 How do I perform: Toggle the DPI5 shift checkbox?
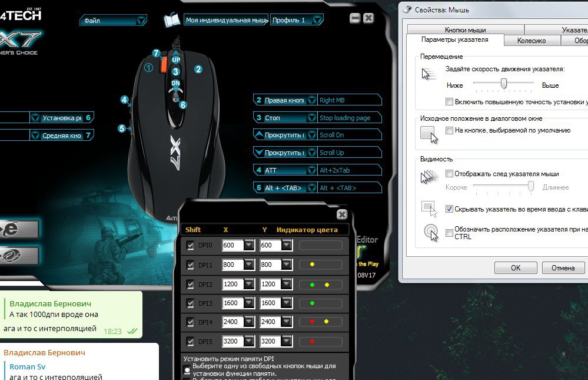click(190, 342)
